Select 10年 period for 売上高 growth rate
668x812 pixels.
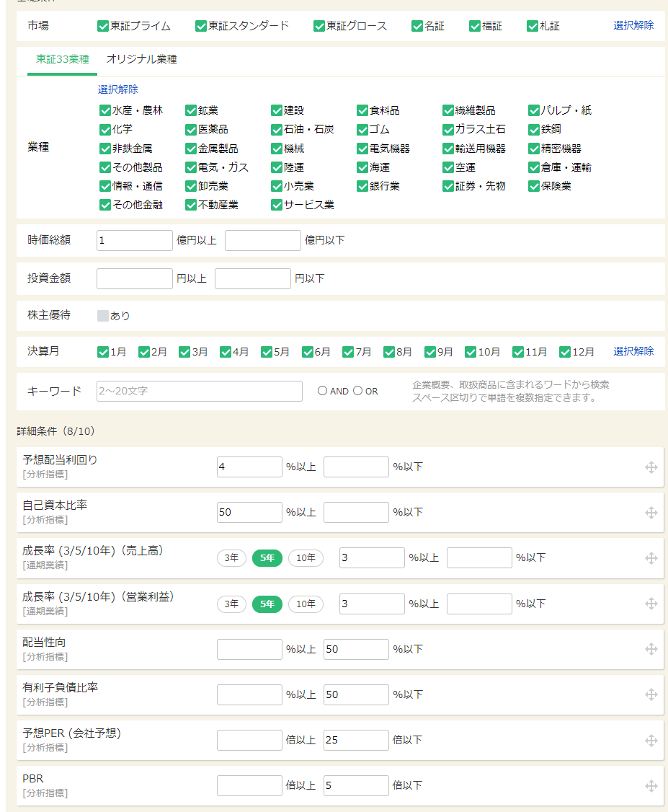click(x=306, y=558)
